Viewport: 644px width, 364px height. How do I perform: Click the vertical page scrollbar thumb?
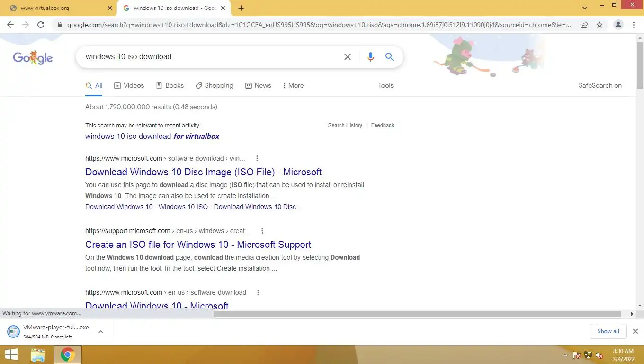(640, 65)
